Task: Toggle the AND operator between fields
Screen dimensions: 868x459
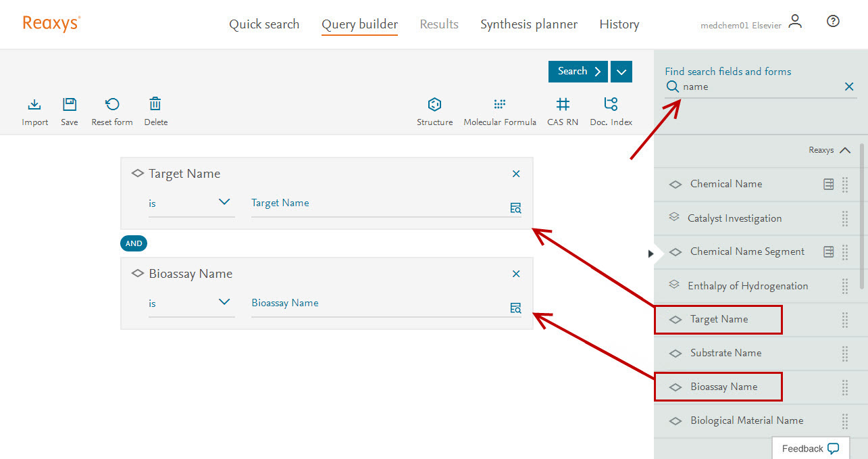Action: 134,243
